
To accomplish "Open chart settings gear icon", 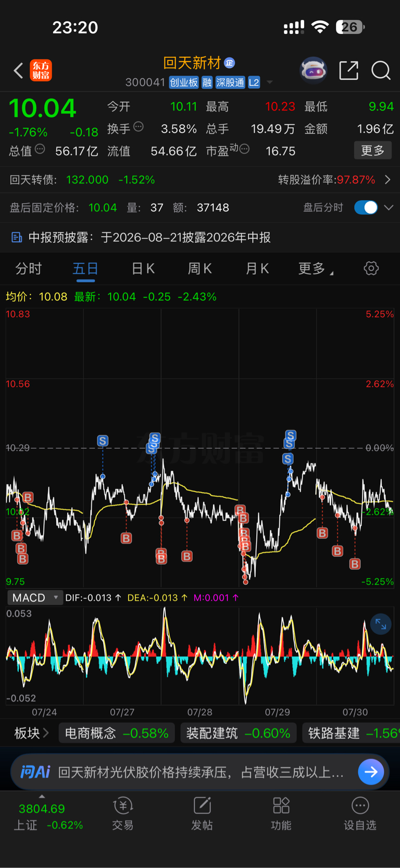I will coord(371,268).
